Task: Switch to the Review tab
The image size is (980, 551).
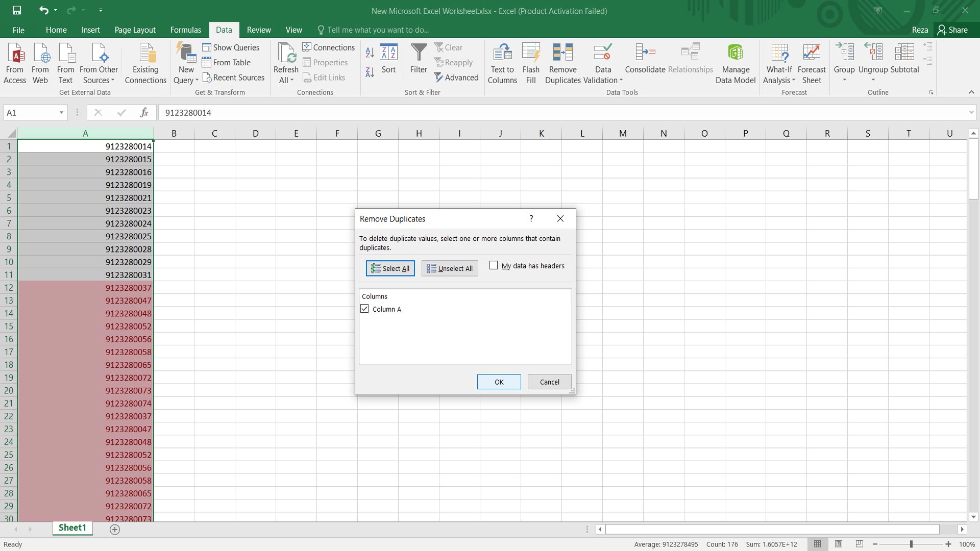Action: 258,30
